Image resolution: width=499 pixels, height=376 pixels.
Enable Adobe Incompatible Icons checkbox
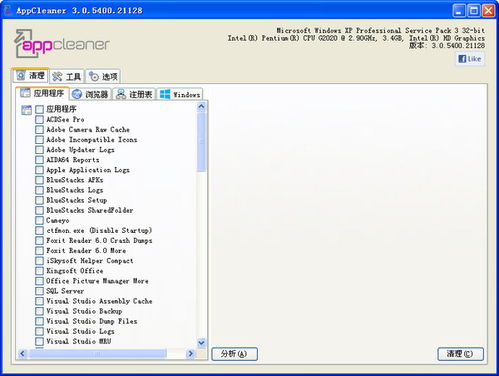tap(39, 139)
